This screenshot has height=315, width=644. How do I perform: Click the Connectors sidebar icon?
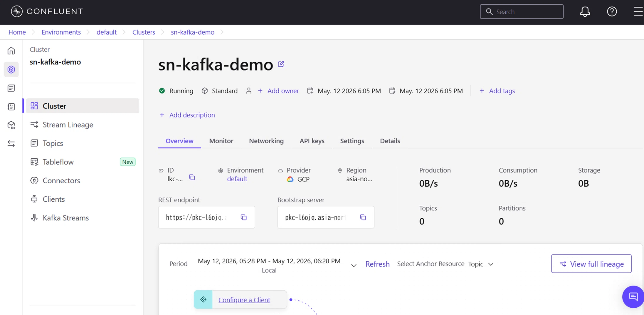click(x=34, y=180)
